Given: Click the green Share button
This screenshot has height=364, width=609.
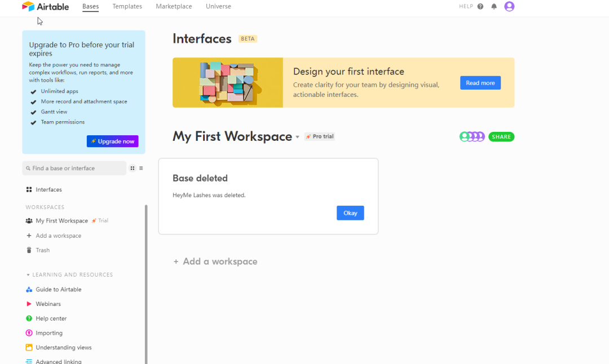Looking at the screenshot, I should point(501,137).
